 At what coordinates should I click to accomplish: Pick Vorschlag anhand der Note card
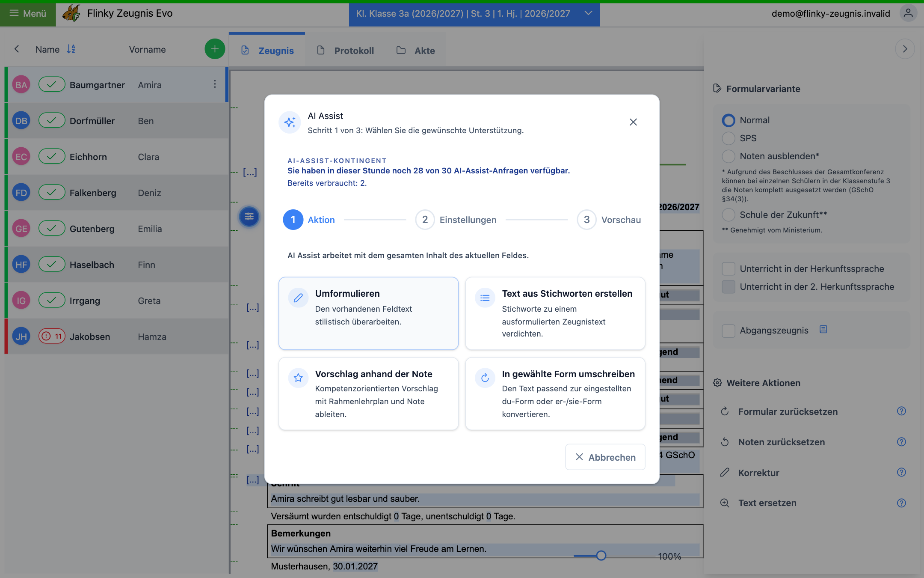pyautogui.click(x=368, y=393)
